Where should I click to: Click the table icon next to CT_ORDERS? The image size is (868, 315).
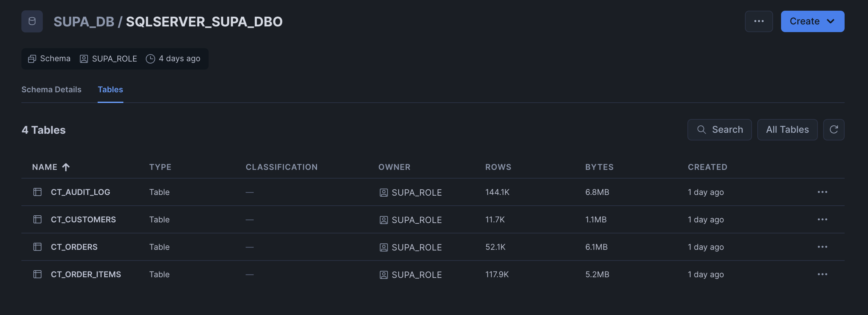click(37, 247)
